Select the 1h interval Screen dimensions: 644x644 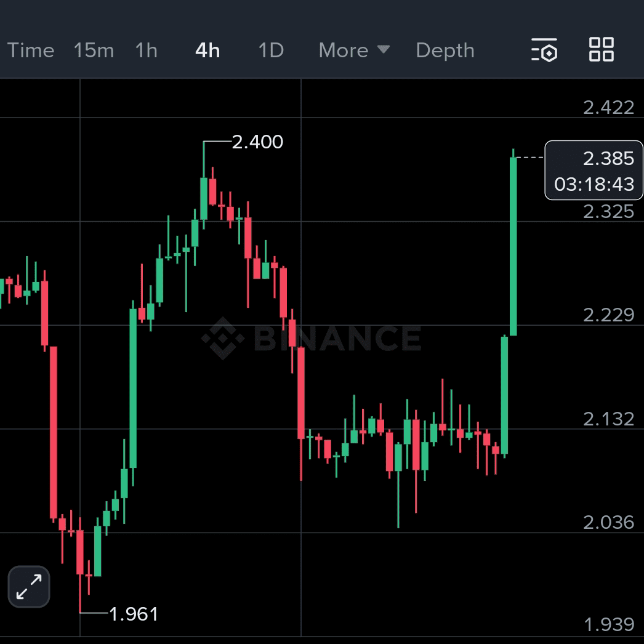[x=146, y=50]
